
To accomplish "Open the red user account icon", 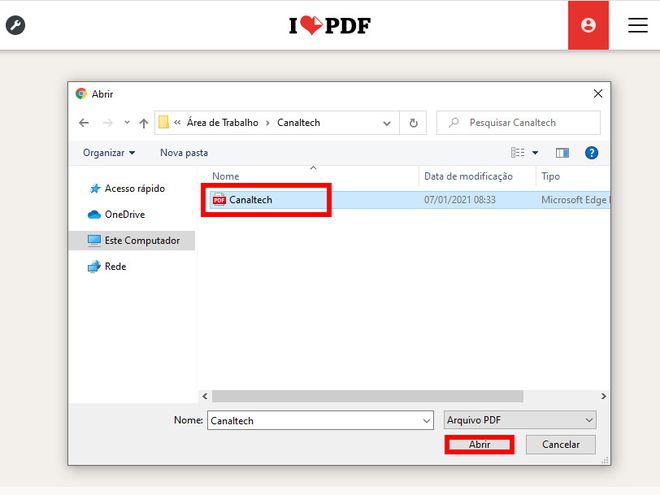I will coord(588,25).
